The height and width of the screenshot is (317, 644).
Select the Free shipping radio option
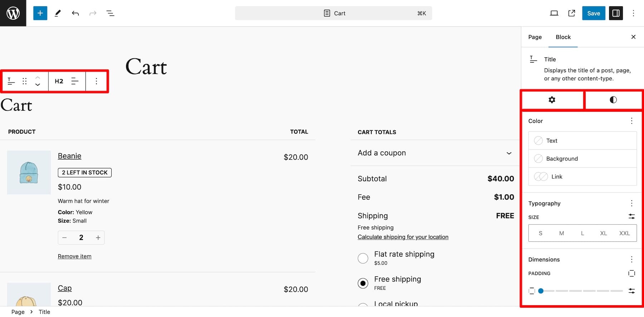[363, 283]
